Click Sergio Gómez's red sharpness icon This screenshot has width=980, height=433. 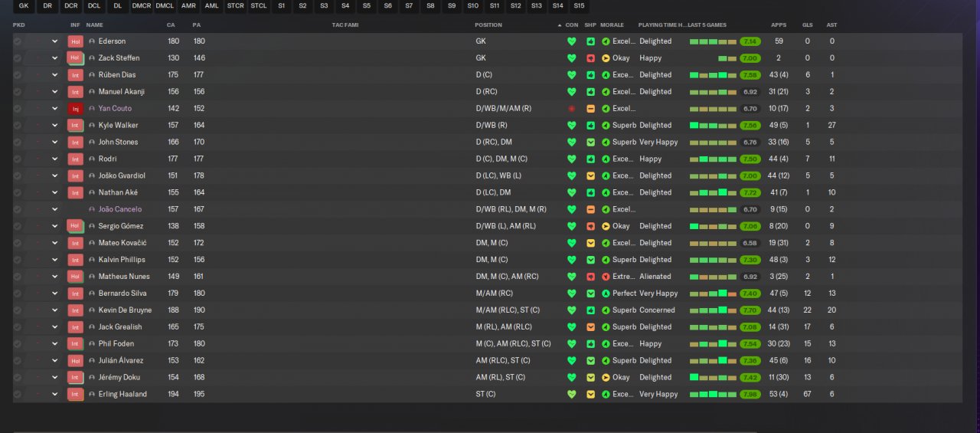coord(590,226)
